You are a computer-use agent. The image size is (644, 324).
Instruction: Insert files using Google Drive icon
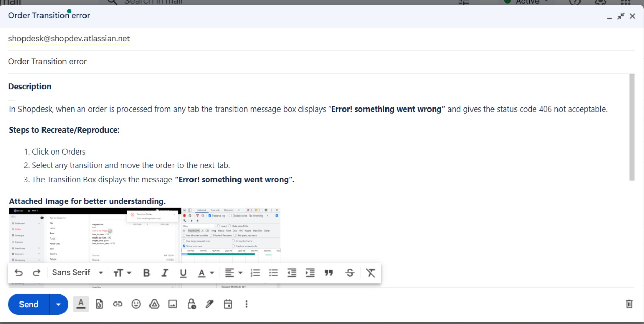pyautogui.click(x=154, y=304)
